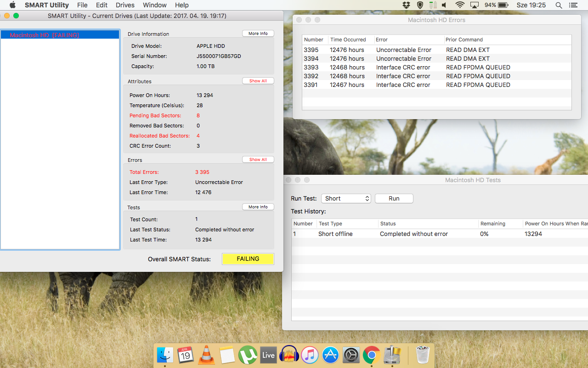
Task: Open the File menu
Action: (x=82, y=5)
